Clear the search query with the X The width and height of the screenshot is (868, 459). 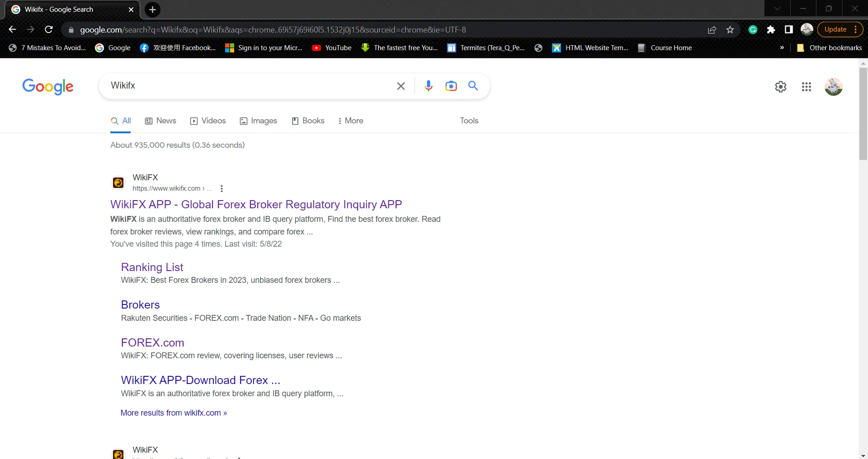point(401,86)
